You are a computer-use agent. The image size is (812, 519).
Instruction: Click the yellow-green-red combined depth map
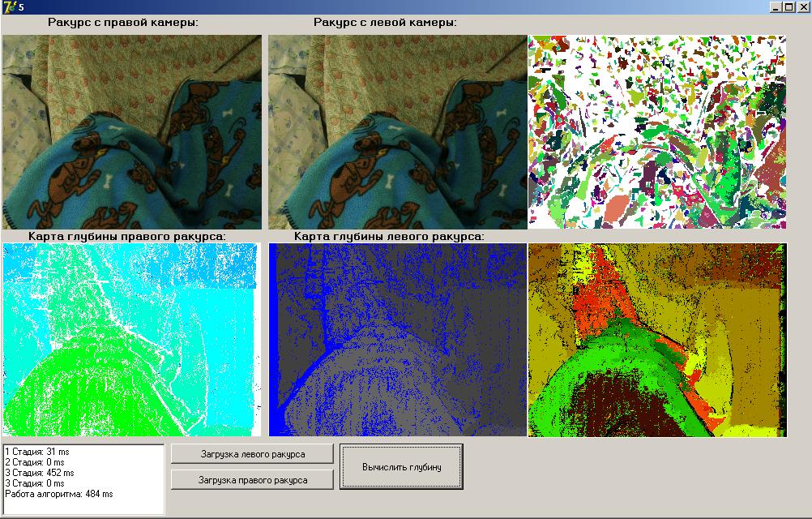coord(657,340)
